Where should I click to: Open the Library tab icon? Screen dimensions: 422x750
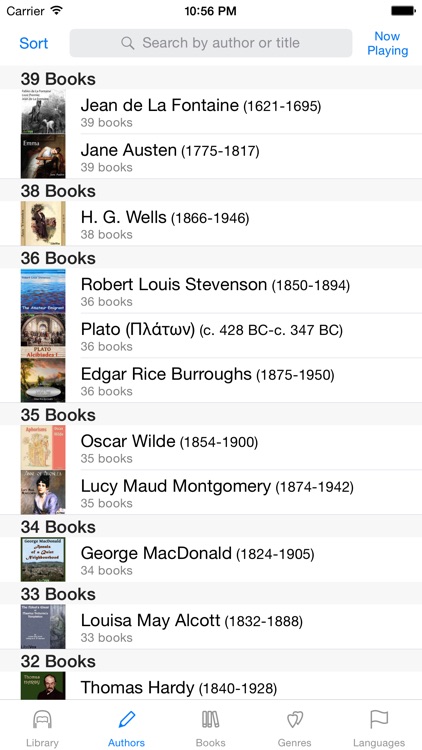(x=42, y=719)
